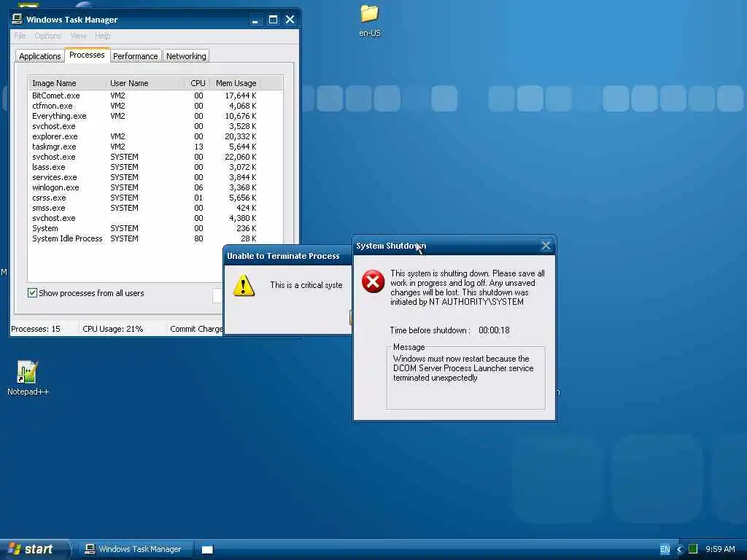This screenshot has width=747, height=560.
Task: Select the lsass.exe process row
Action: 144,167
